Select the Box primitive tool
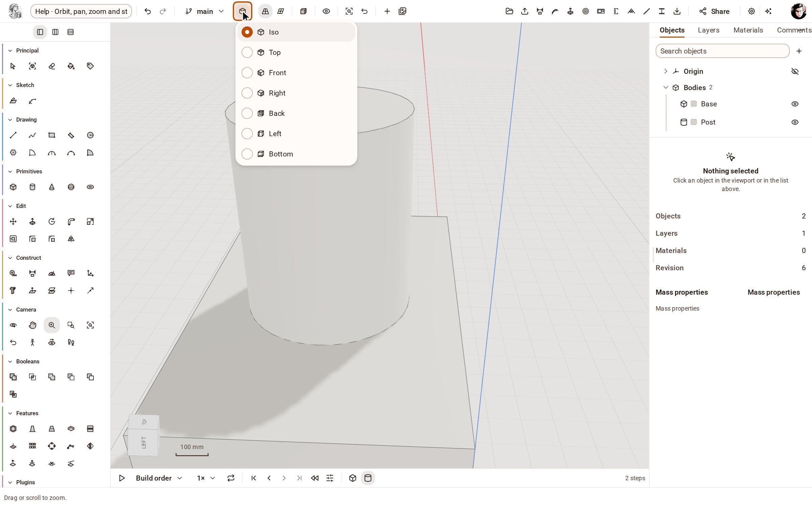The height and width of the screenshot is (508, 812). [x=13, y=187]
